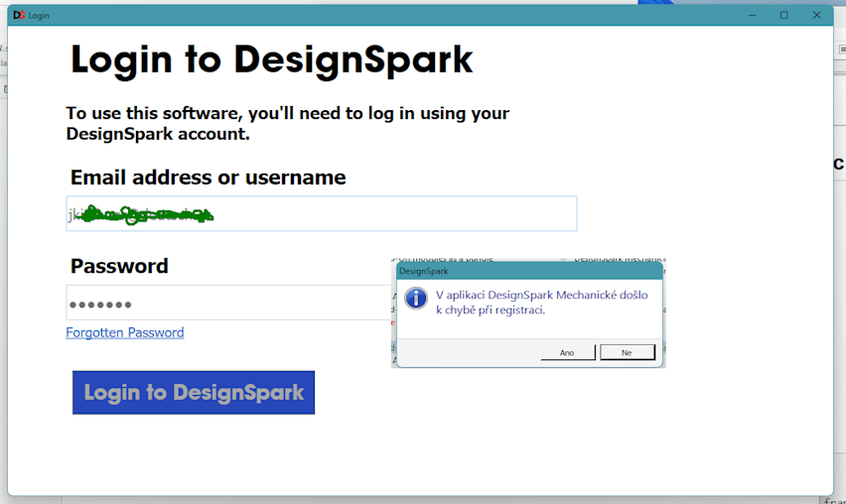Click the error message text 'V aplikaci DesignSpark Mechanické došlo'
Viewport: 846px width, 504px height.
[542, 295]
